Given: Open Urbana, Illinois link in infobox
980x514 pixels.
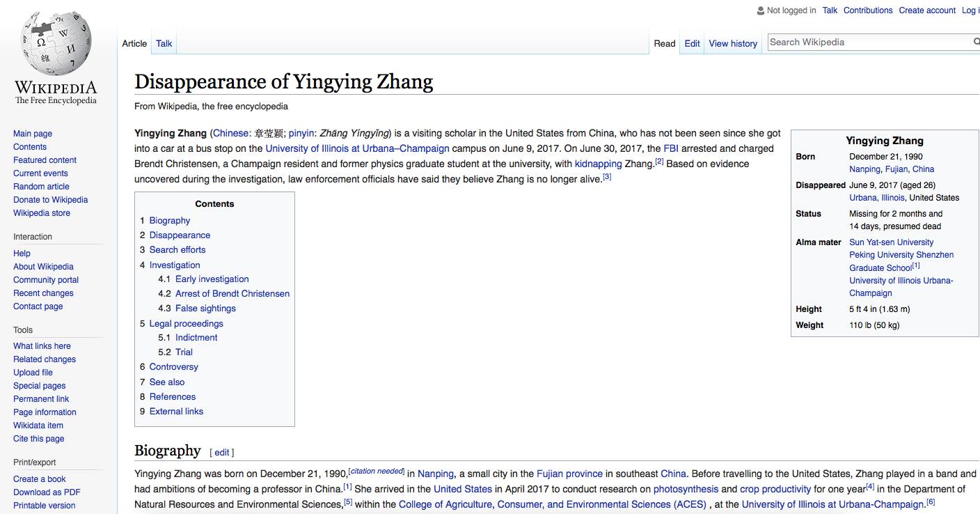Looking at the screenshot, I should [877, 198].
